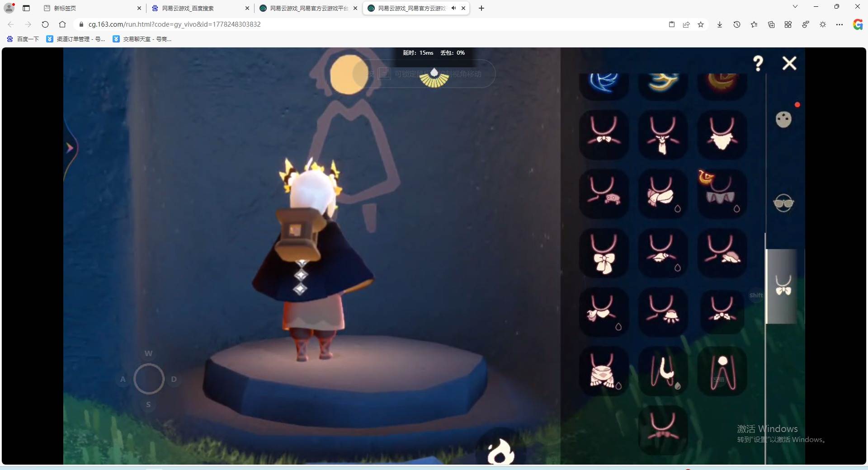Screen dimensions: 868x470
Task: Open the tab search dropdown chevron
Action: pos(795,6)
